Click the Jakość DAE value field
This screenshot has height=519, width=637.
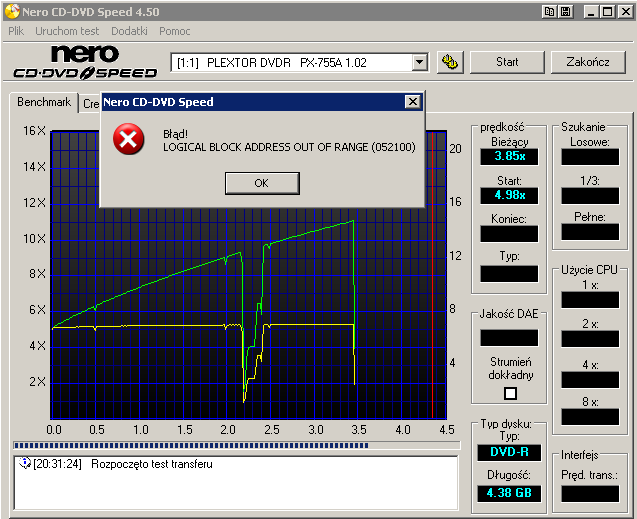(x=509, y=338)
